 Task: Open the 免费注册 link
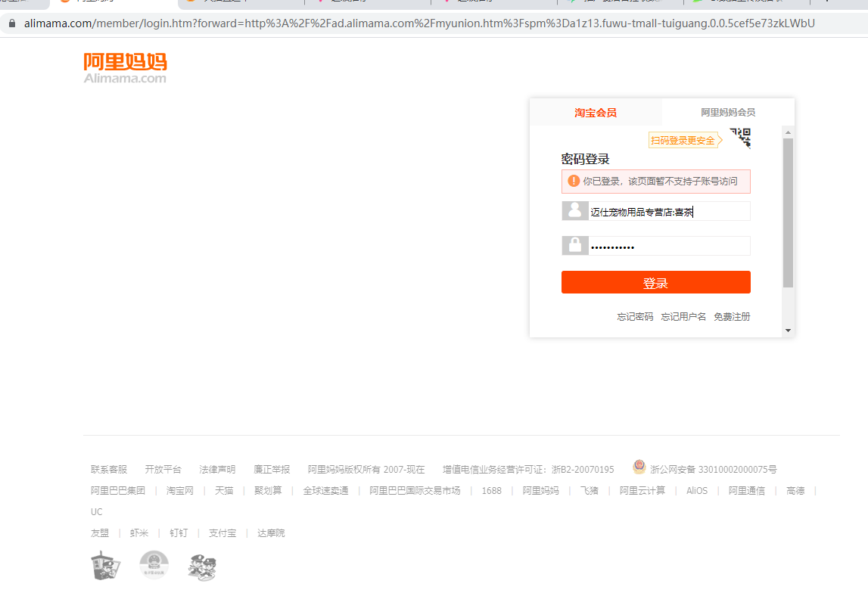tap(732, 317)
